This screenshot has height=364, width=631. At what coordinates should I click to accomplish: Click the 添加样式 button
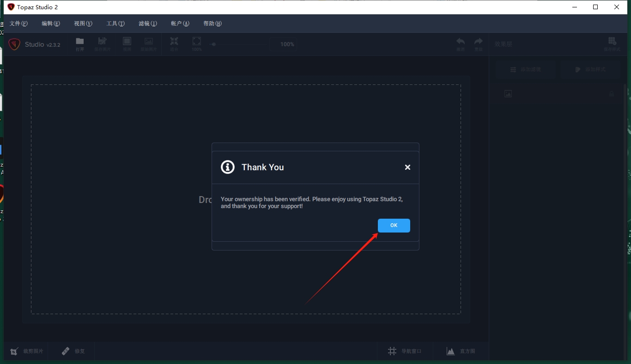coord(590,70)
